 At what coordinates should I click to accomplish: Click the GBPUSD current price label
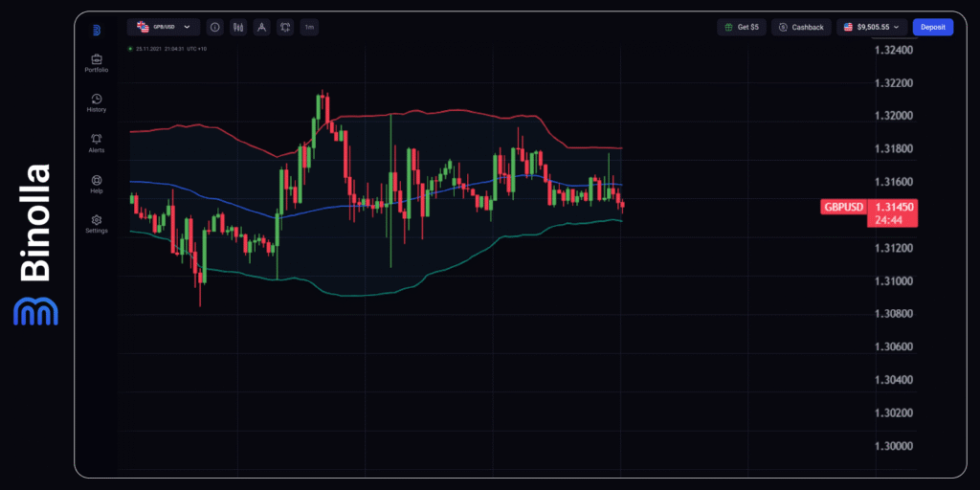pyautogui.click(x=844, y=207)
